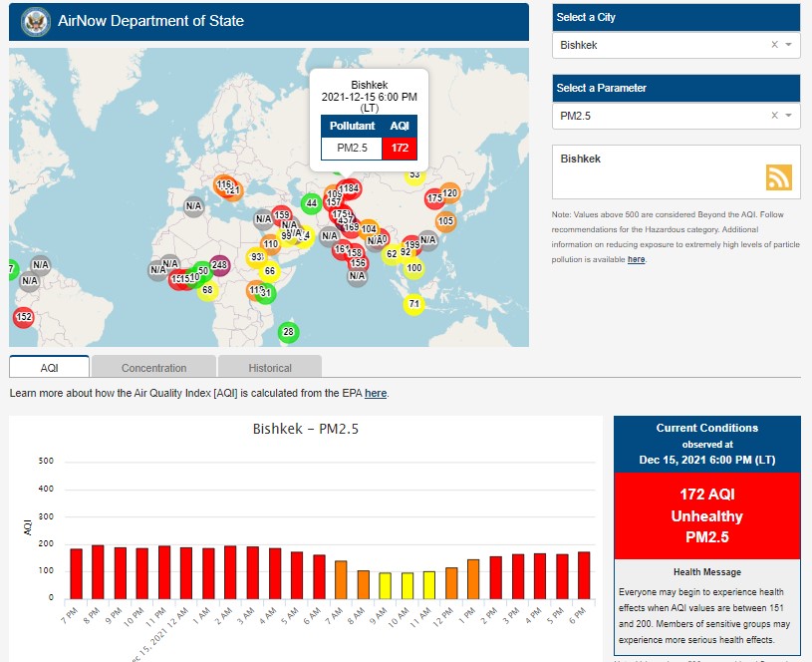This screenshot has width=812, height=662.
Task: Open the EPA AQI calculation 'here' link
Action: pos(376,393)
